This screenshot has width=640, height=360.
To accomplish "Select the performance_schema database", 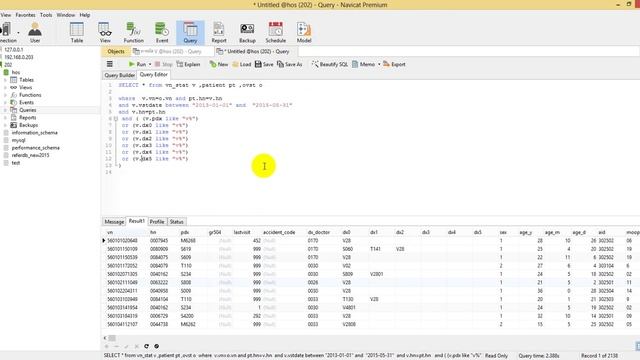I will (x=36, y=148).
